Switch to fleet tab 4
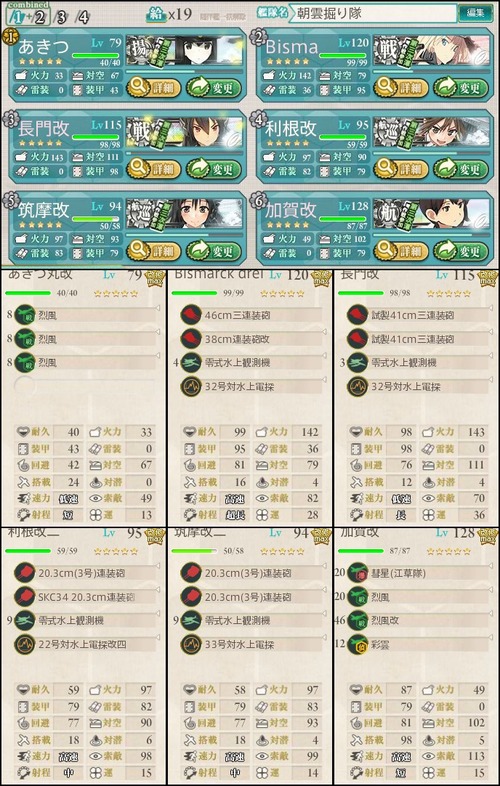The height and width of the screenshot is (786, 500). coord(82,18)
